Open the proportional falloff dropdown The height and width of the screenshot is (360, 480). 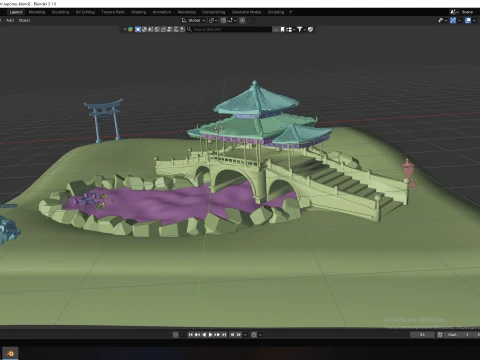[x=251, y=21]
